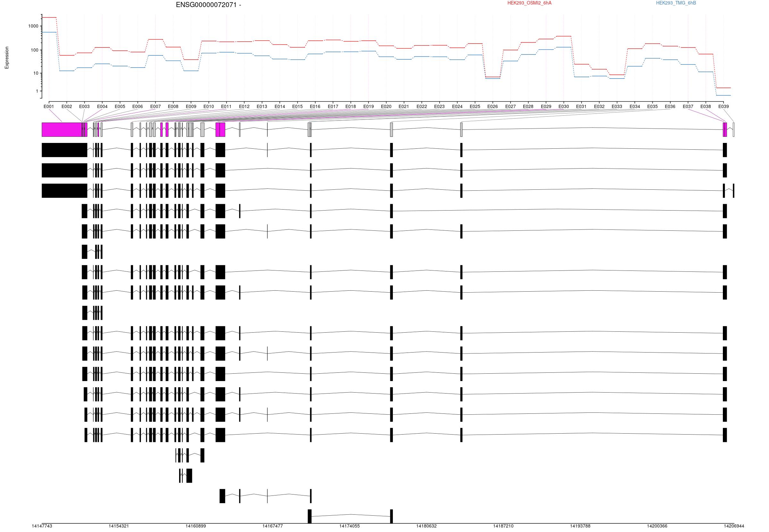Image resolution: width=769 pixels, height=532 pixels.
Task: Select exon label E005
Action: click(x=120, y=107)
